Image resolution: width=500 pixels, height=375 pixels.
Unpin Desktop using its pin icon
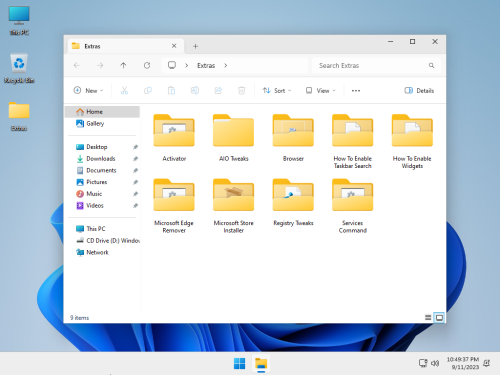click(135, 147)
